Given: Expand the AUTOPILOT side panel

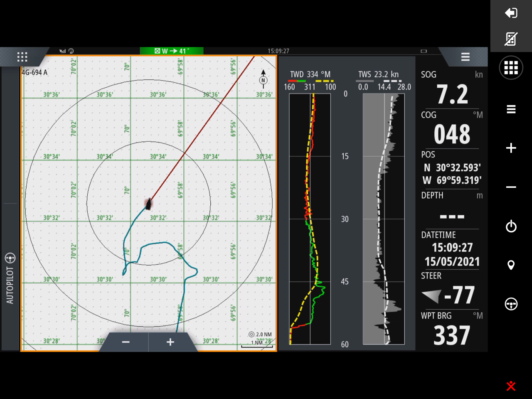Looking at the screenshot, I should [10, 278].
